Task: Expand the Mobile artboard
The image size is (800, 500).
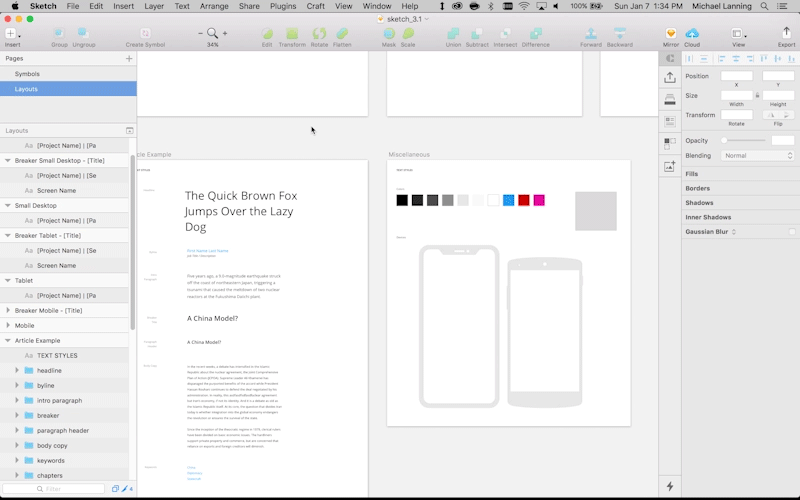Action: pyautogui.click(x=8, y=325)
